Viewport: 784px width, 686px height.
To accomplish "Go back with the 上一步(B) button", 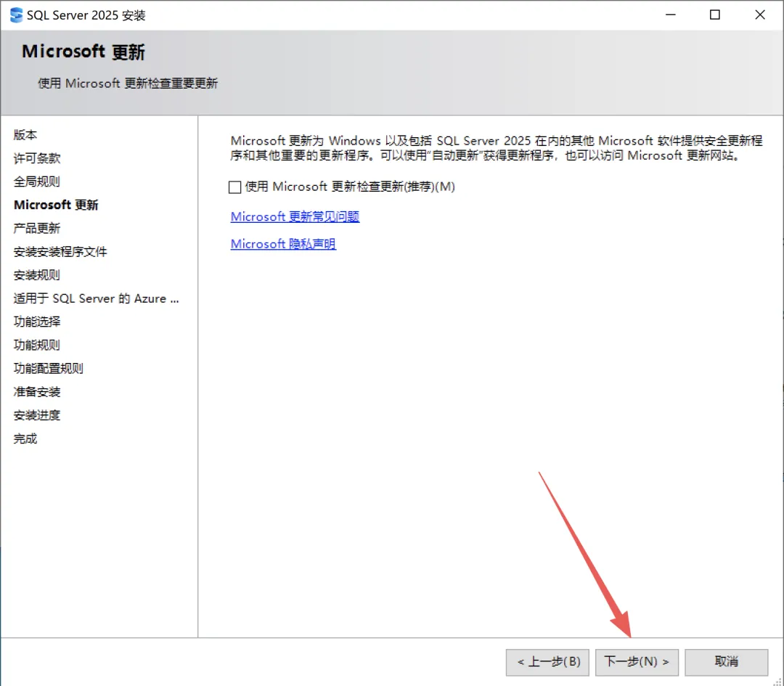I will coord(547,662).
